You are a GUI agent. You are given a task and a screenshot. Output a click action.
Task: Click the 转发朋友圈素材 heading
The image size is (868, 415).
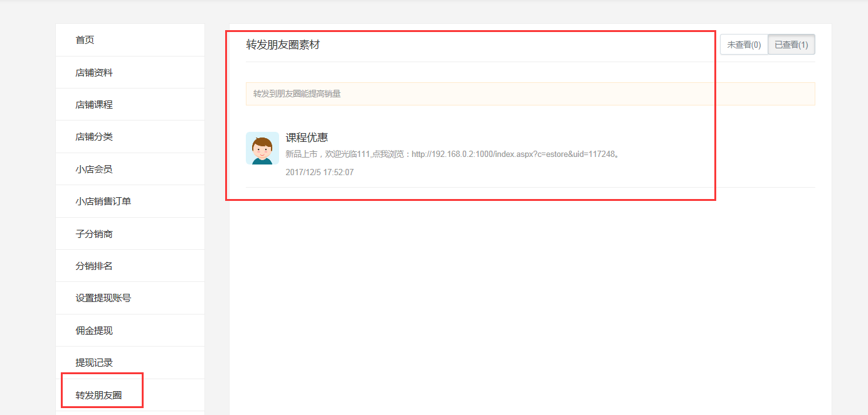tap(283, 45)
